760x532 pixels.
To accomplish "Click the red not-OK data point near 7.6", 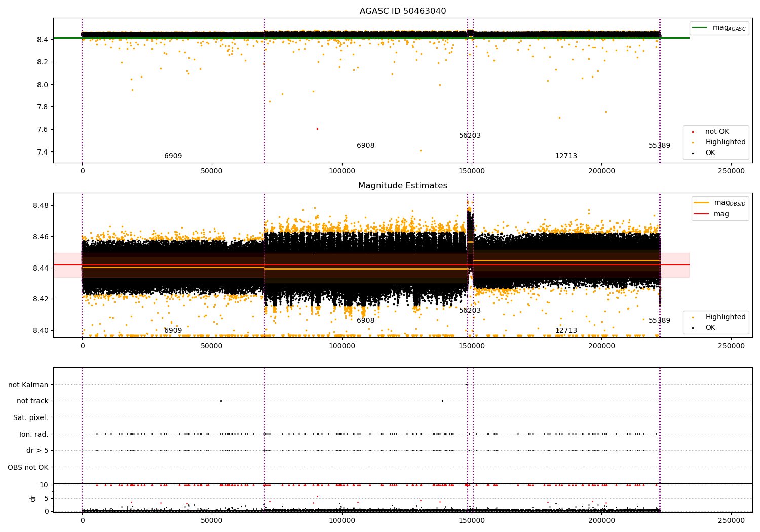I will pyautogui.click(x=317, y=129).
